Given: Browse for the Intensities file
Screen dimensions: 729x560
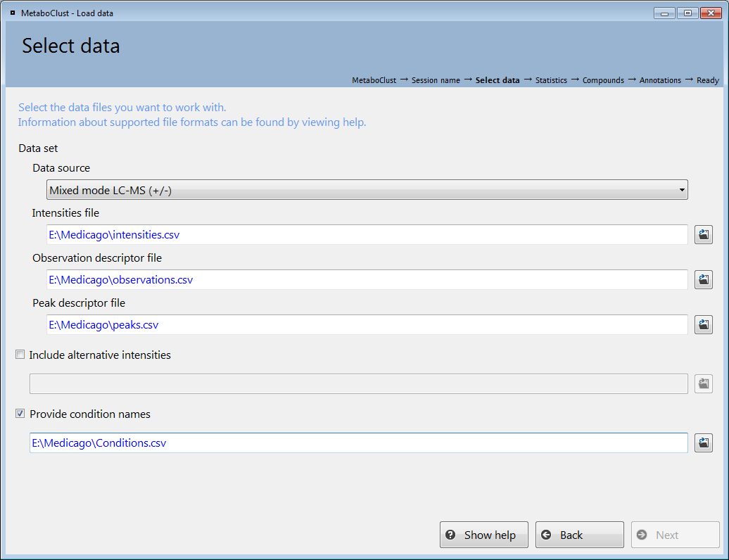Looking at the screenshot, I should point(704,235).
